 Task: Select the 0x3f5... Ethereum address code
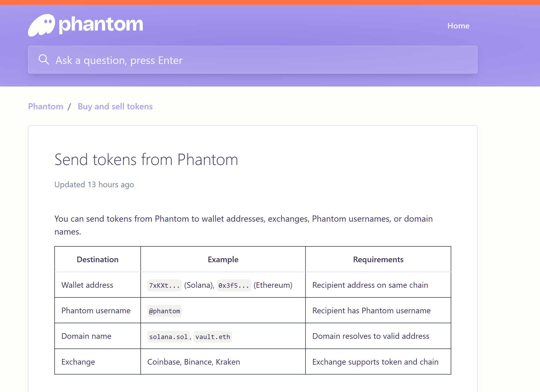pos(234,285)
